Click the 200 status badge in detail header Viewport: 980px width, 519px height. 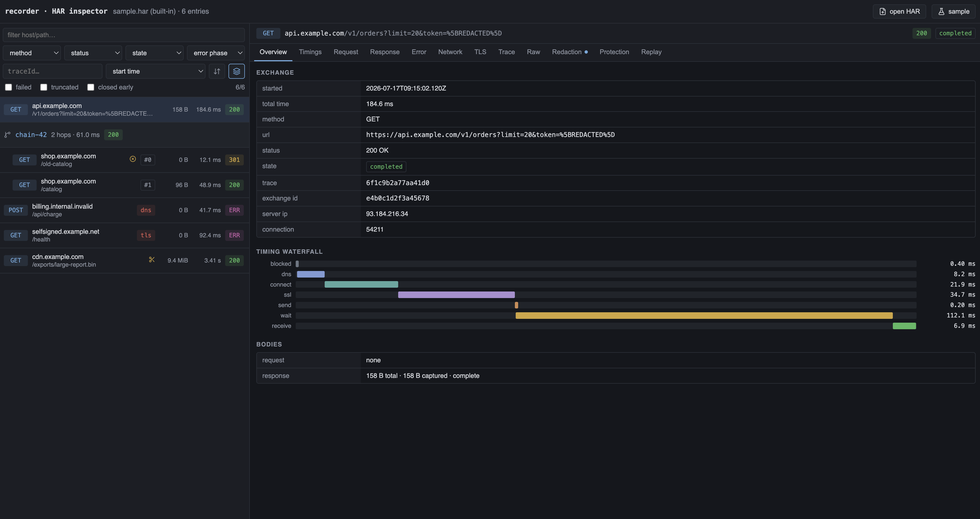tap(922, 33)
